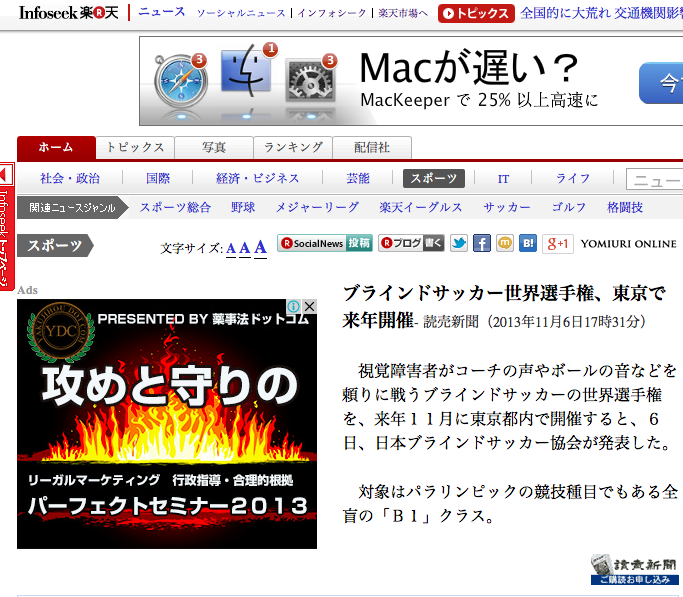Viewport: 683px width, 597px height.
Task: Open スポーツ総合 subgenre link
Action: (175, 207)
